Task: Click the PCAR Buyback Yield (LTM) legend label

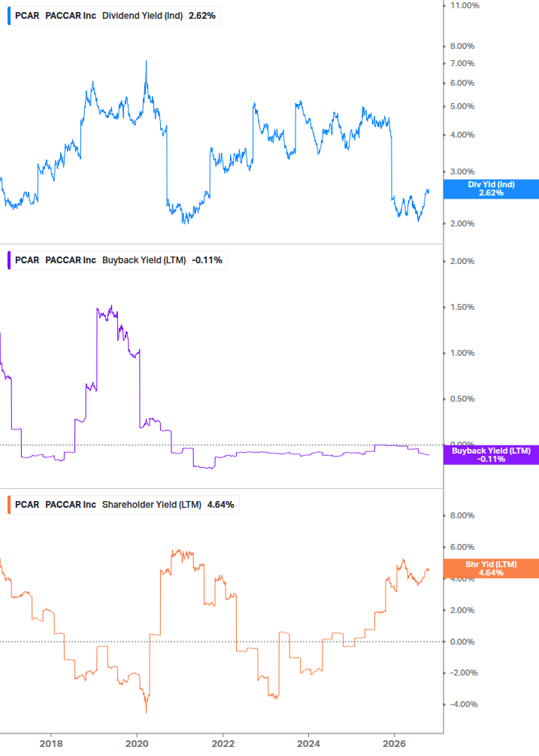Action: tap(117, 260)
